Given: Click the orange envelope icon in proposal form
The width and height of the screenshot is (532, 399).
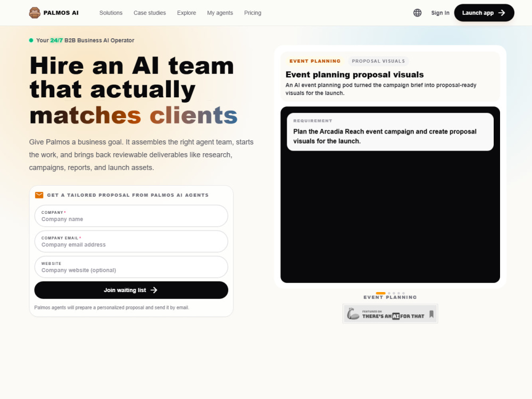Looking at the screenshot, I should 39,195.
